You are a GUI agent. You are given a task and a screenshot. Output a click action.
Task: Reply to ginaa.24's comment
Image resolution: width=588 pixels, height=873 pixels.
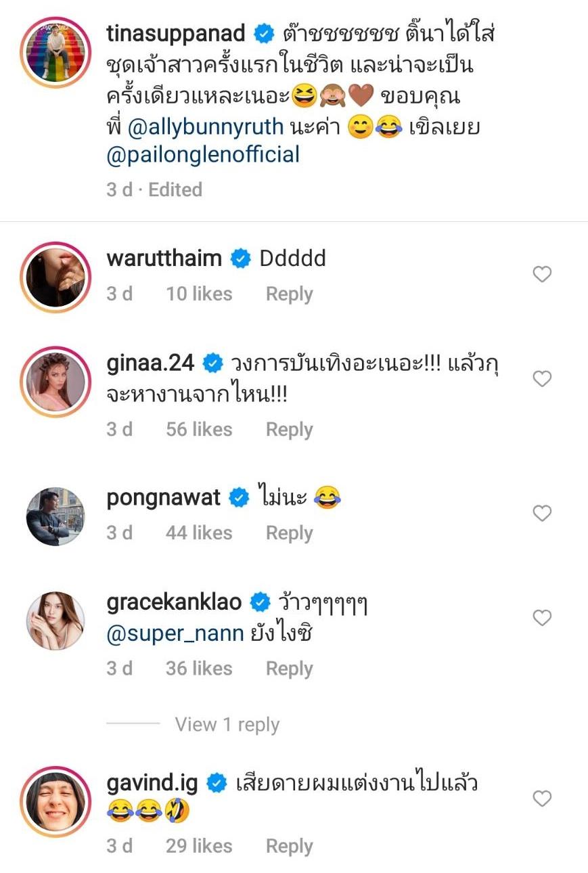pyautogui.click(x=289, y=430)
